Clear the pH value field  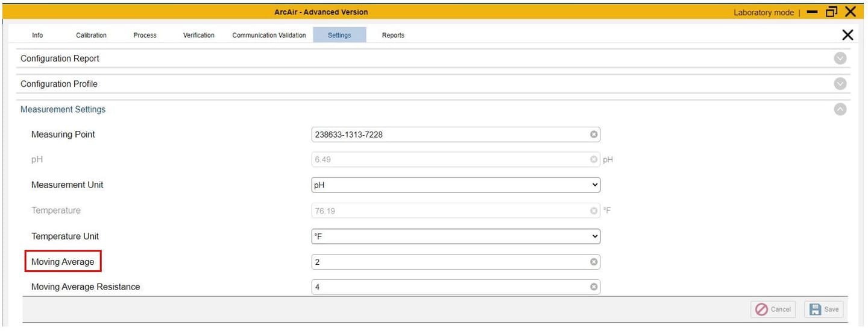point(594,160)
